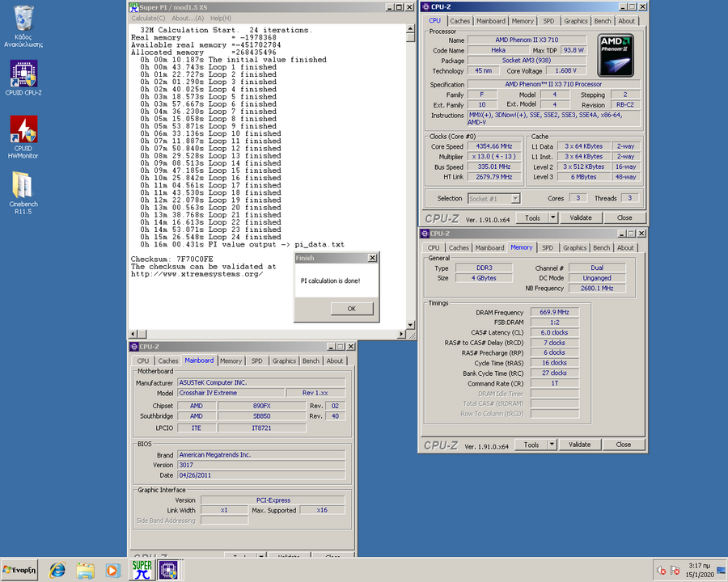Click the Checksum: 7F70C0FE line in Super PI
728x582 pixels.
pos(172,259)
